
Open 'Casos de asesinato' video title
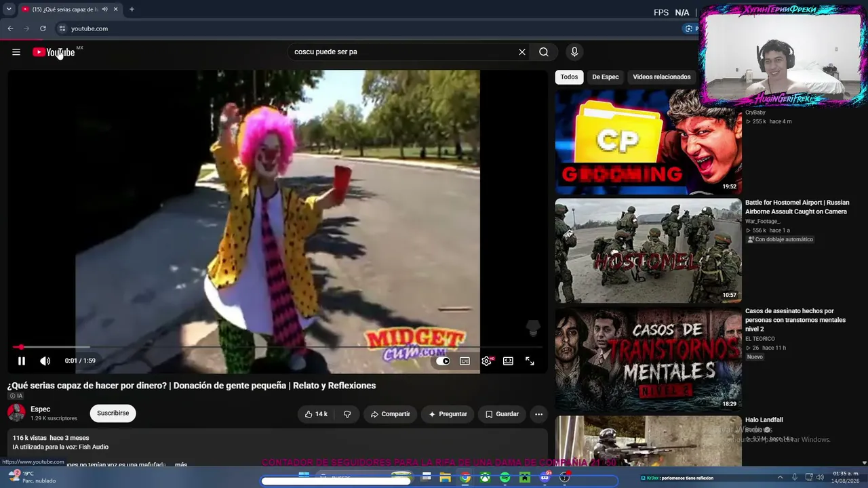795,320
